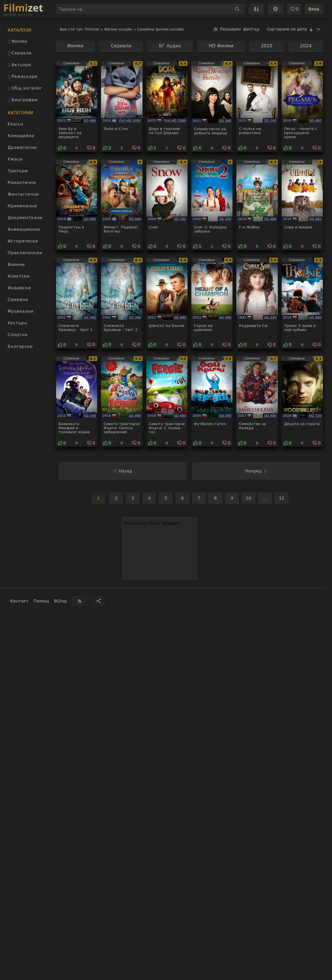Open favorites heart counter
Viewport: 332px width, 980px height.
point(294,9)
